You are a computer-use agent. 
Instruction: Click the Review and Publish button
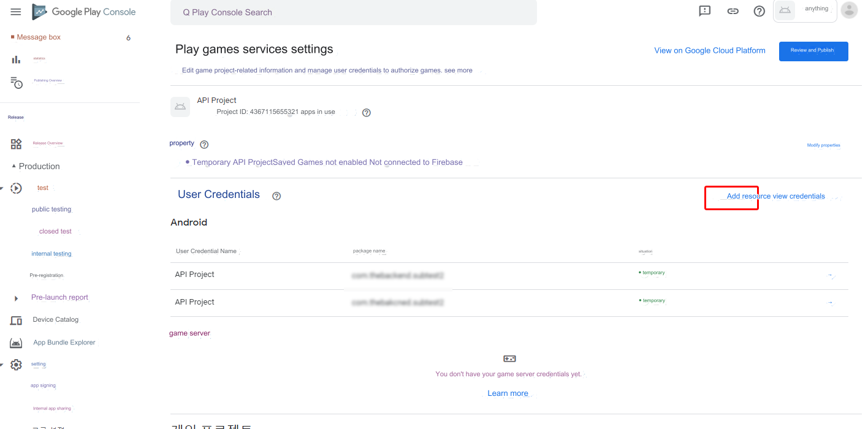[813, 51]
